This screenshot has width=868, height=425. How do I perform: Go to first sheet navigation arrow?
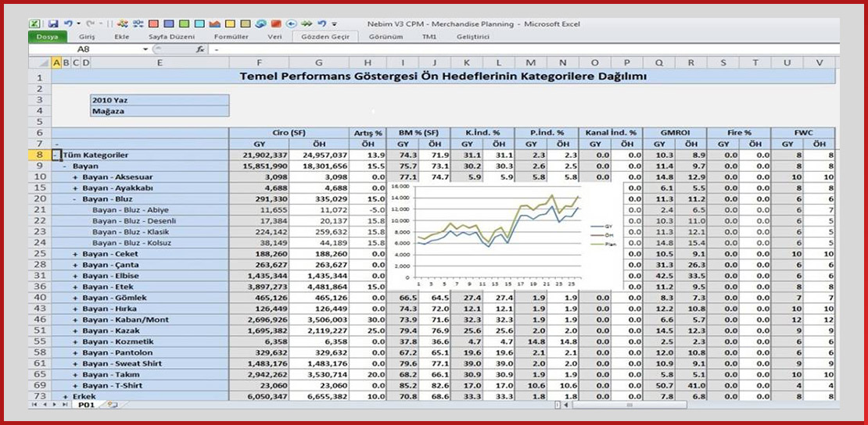coord(34,405)
